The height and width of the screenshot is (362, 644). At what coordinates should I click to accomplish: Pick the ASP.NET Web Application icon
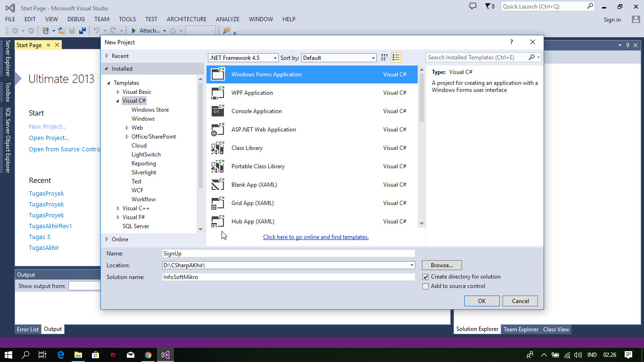click(x=218, y=129)
